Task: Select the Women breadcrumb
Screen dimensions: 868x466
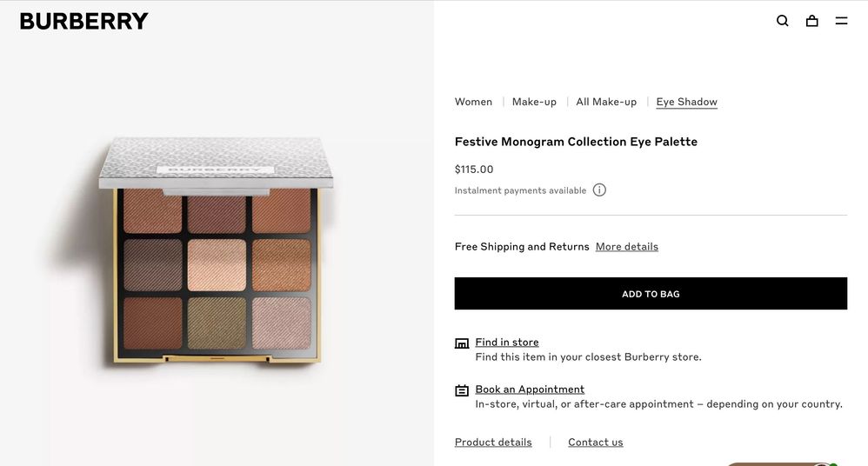Action: 473,102
